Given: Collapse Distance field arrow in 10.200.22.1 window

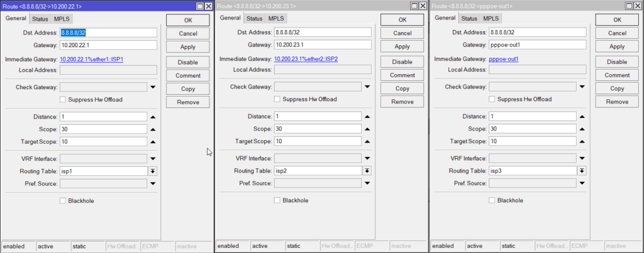Looking at the screenshot, I should pyautogui.click(x=153, y=117).
